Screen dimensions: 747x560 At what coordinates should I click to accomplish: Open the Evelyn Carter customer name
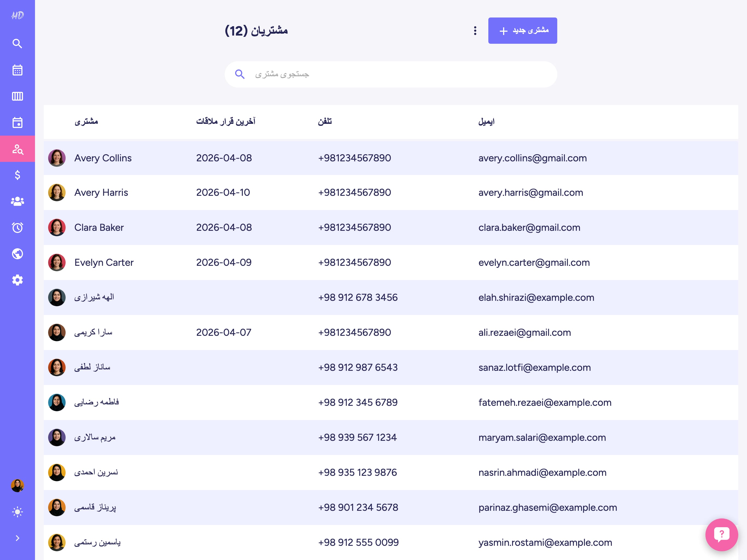pyautogui.click(x=104, y=262)
